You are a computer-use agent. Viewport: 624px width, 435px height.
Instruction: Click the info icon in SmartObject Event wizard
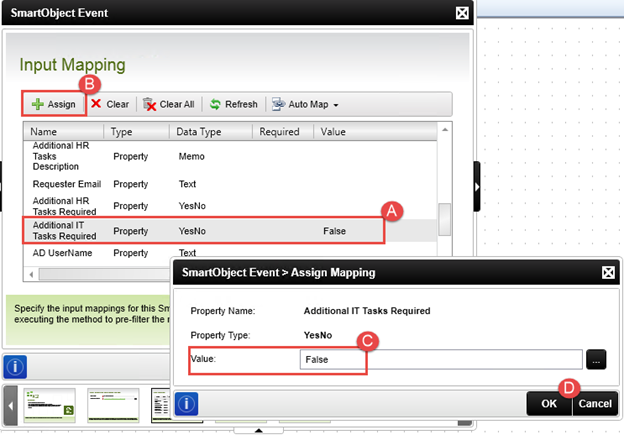(x=15, y=367)
